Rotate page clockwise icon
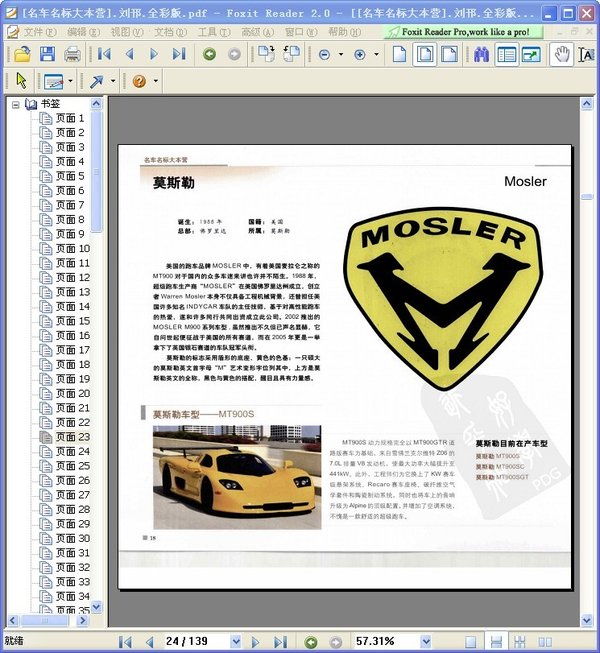Viewport: 600px width, 653px height. (x=266, y=54)
